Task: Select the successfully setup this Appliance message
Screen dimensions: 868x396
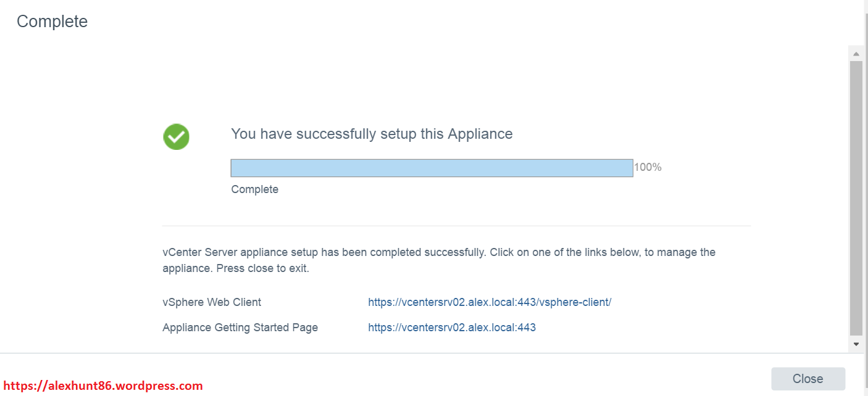Action: pyautogui.click(x=372, y=134)
